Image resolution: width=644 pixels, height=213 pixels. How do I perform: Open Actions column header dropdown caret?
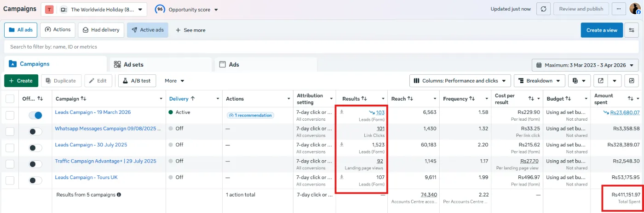(288, 99)
